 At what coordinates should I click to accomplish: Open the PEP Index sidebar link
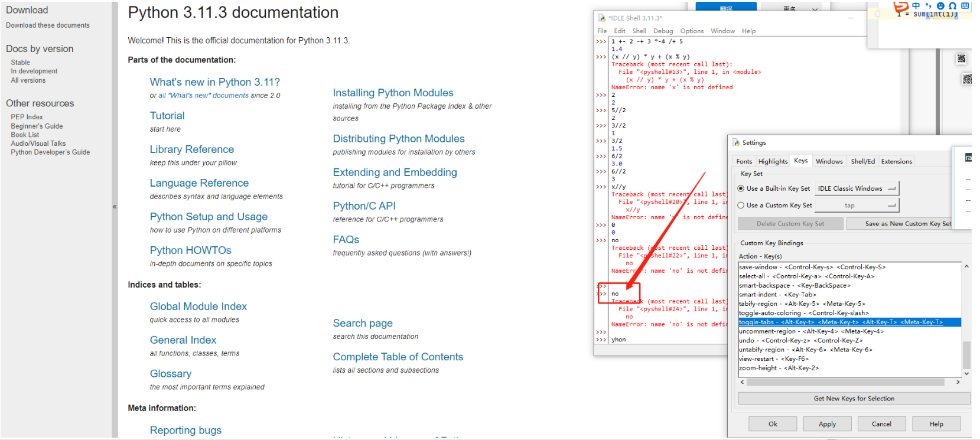pyautogui.click(x=27, y=117)
